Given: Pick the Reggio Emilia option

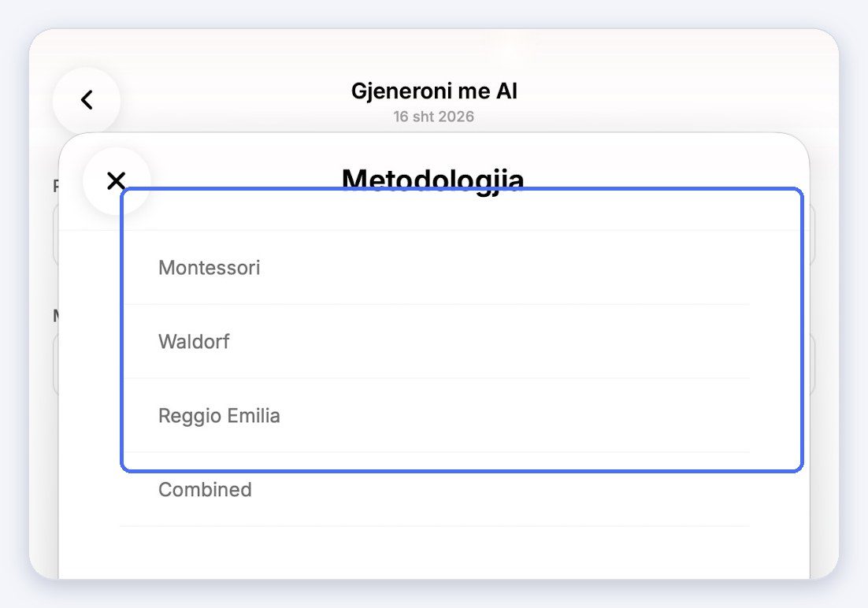Looking at the screenshot, I should coord(435,415).
